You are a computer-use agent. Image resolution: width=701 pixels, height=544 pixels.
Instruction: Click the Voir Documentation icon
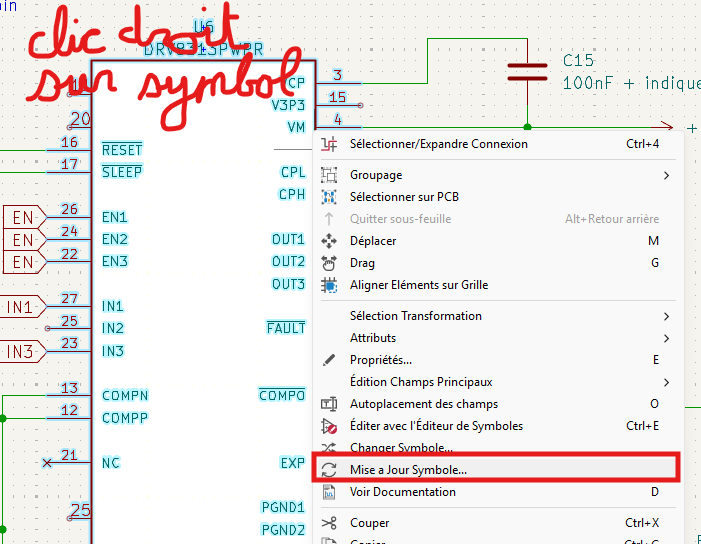pos(329,492)
